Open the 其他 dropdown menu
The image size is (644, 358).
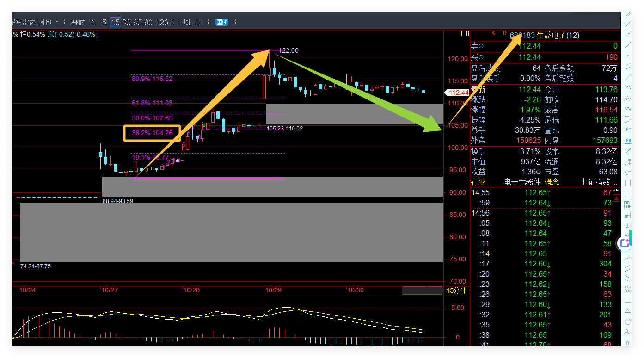[x=49, y=22]
